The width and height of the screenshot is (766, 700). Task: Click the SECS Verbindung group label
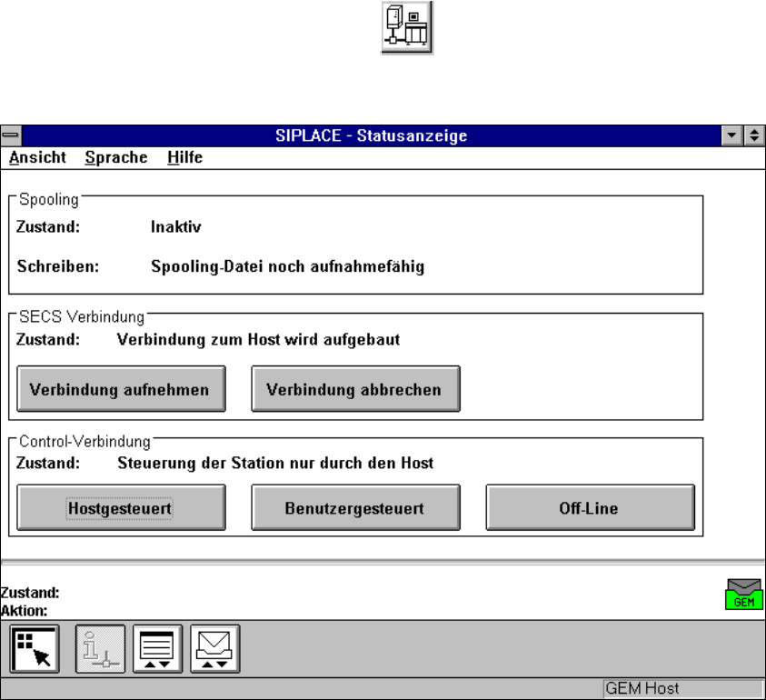(x=82, y=316)
